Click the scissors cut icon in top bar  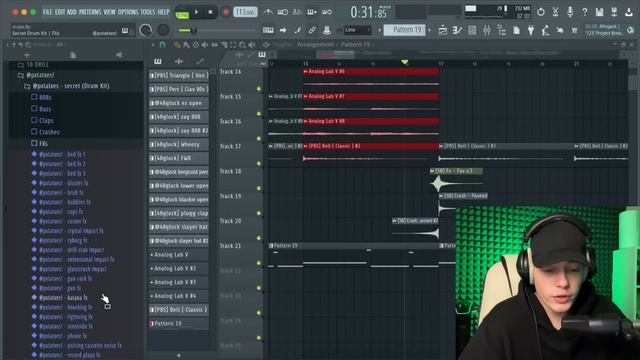click(x=555, y=12)
